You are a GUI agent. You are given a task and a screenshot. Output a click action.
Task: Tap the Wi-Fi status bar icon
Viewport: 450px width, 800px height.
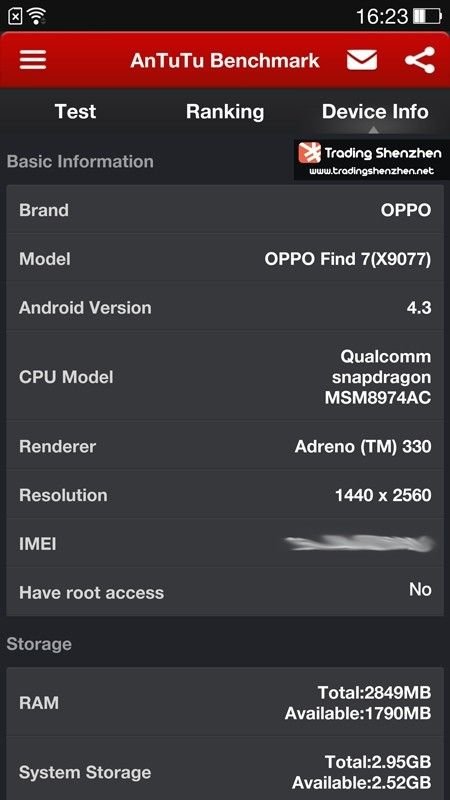point(37,16)
